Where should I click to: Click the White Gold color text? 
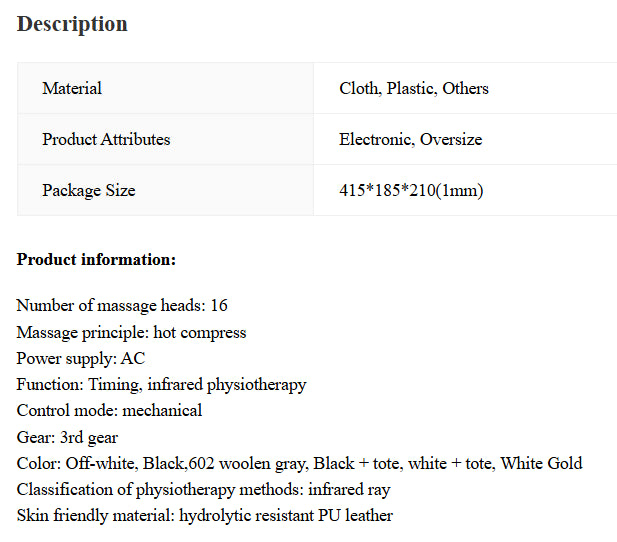541,463
